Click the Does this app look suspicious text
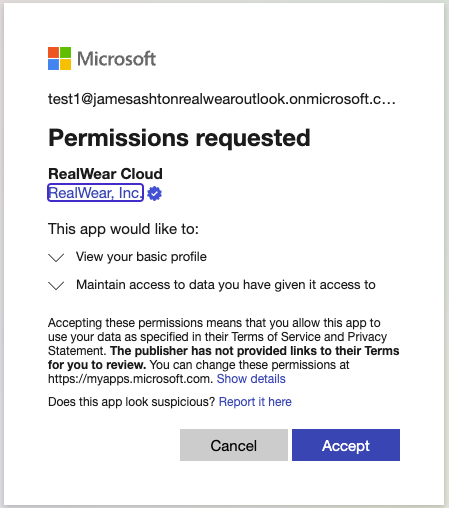The width and height of the screenshot is (449, 508). click(132, 402)
